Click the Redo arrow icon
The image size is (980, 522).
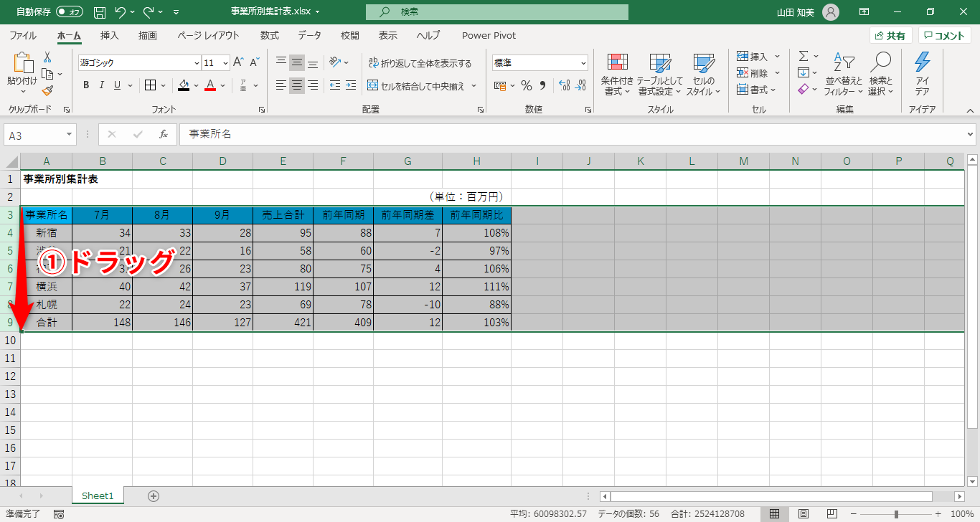[149, 12]
